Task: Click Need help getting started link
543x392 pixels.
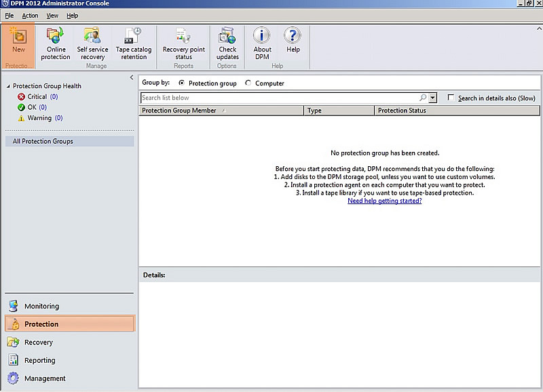Action: point(384,201)
